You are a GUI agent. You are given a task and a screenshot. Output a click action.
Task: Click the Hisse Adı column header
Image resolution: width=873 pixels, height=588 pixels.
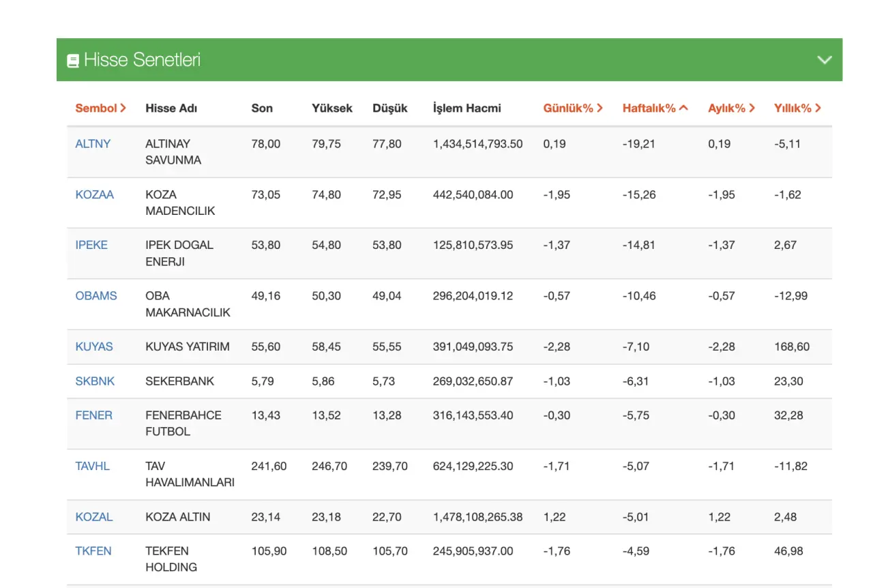(171, 108)
